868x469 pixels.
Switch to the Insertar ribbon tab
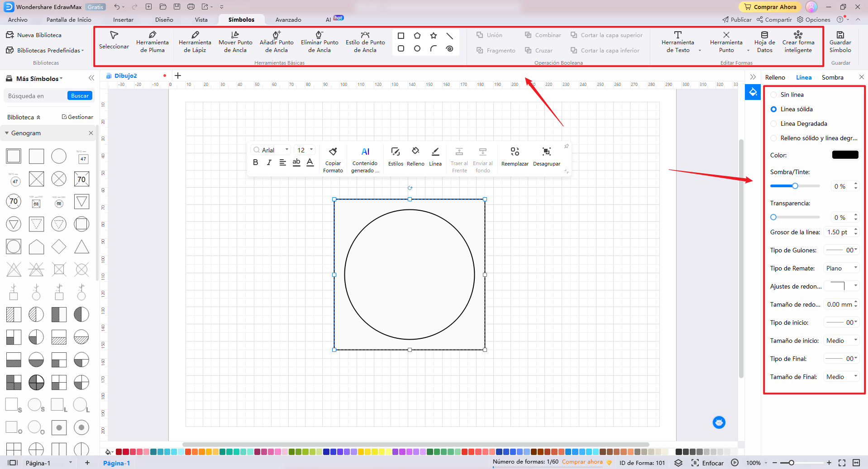click(123, 19)
